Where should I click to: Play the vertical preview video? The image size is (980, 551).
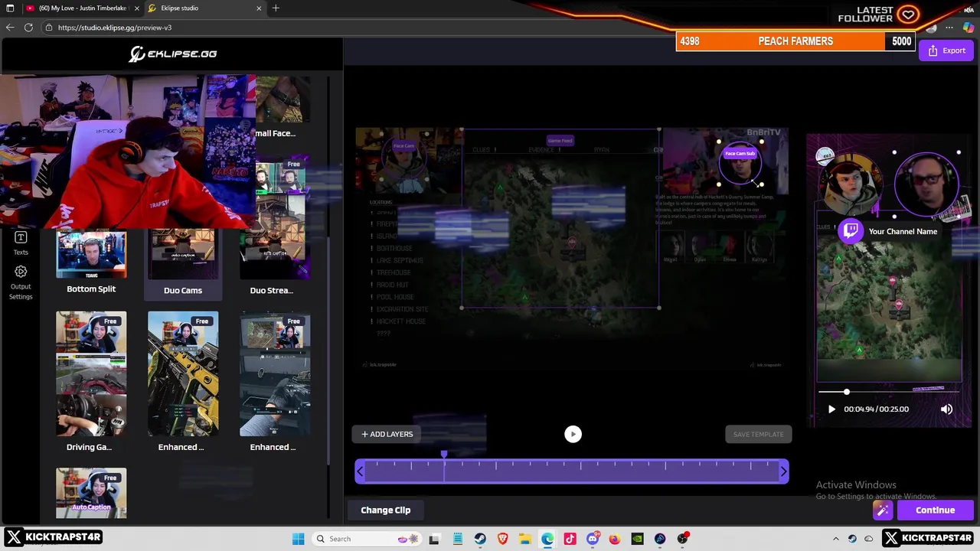coord(831,409)
